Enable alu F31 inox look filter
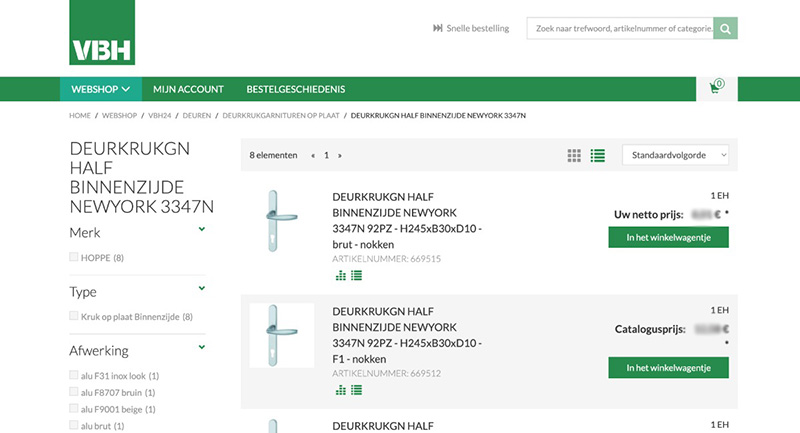Image resolution: width=800 pixels, height=433 pixels. click(x=74, y=375)
